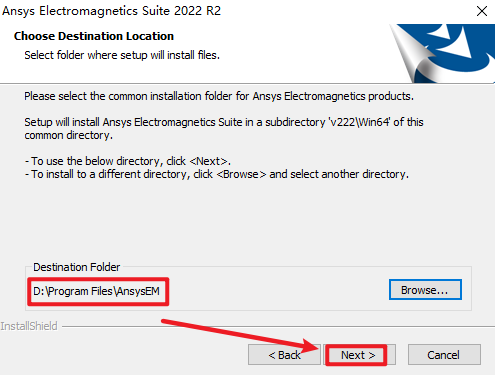This screenshot has height=375, width=495.
Task: Click the Choose Destination Location heading
Action: (x=94, y=36)
